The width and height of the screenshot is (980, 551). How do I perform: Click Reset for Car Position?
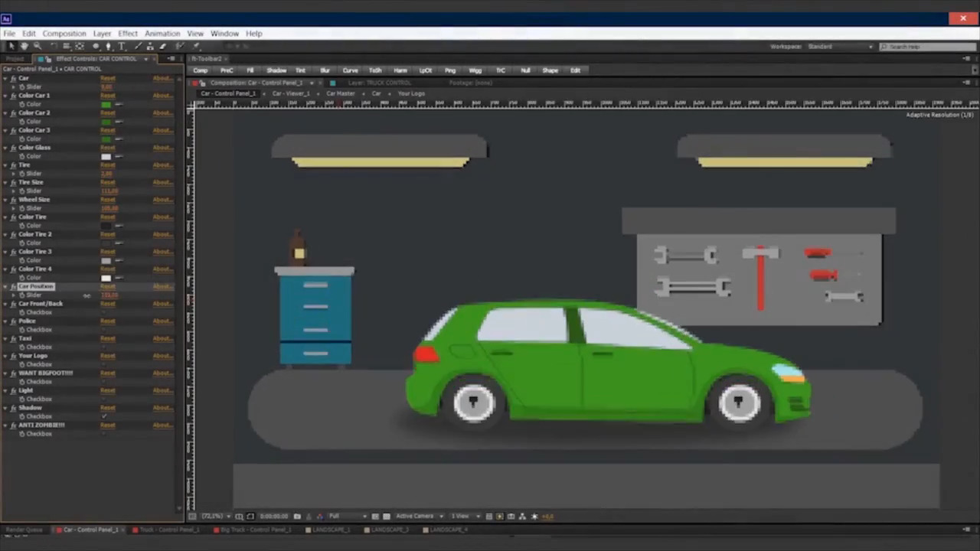click(107, 286)
